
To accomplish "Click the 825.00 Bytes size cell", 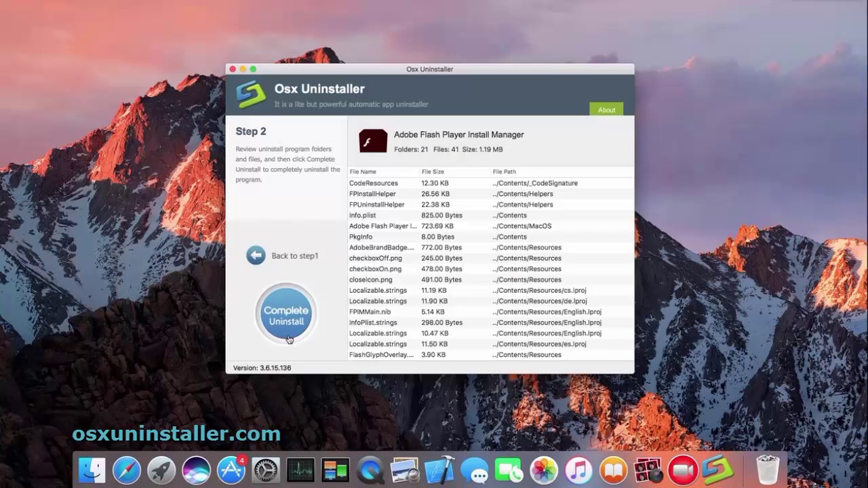I will 441,216.
